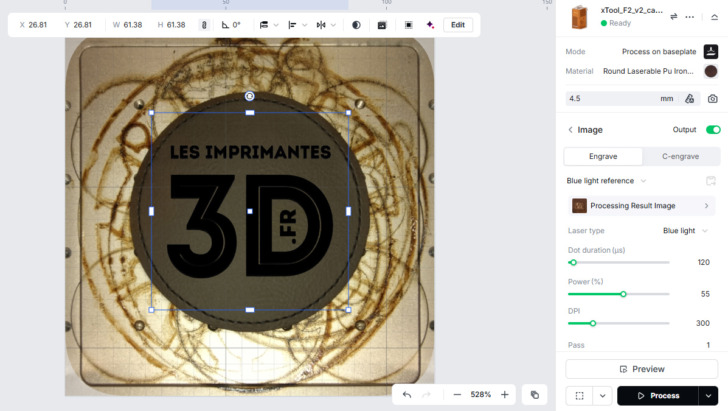
Task: Click the angle rotation icon
Action: (225, 25)
